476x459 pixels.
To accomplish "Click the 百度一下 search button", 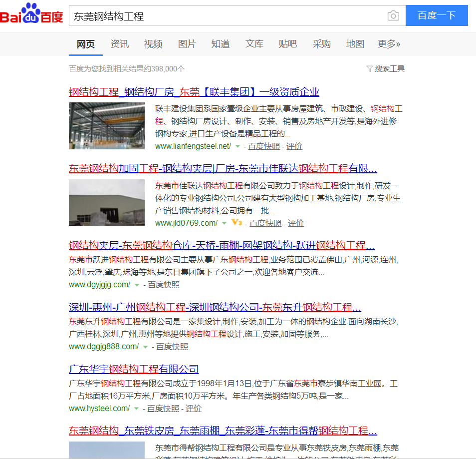I will 437,15.
